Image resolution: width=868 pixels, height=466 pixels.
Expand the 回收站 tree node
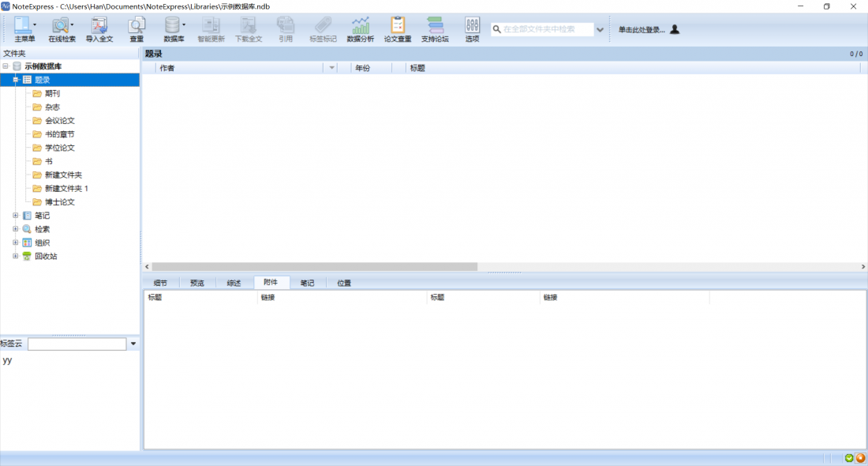(16, 256)
